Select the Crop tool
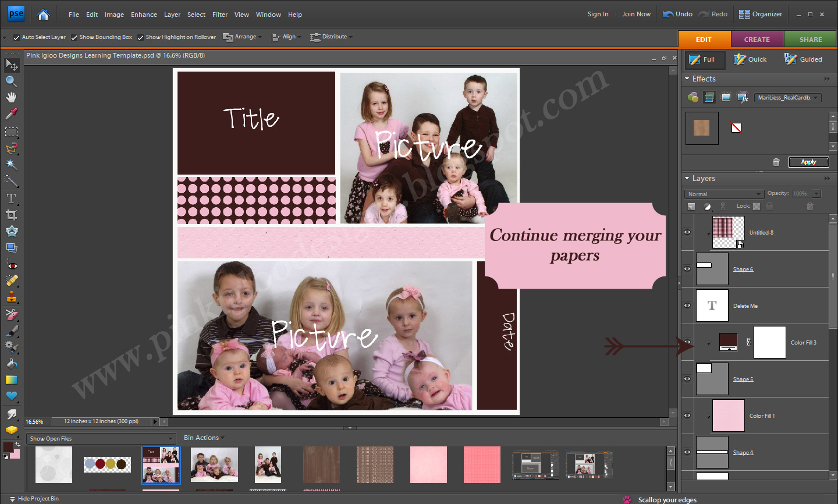 (x=12, y=215)
